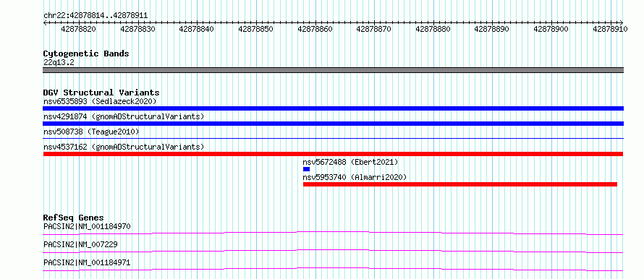Click the thin blue line for nsv508738
The width and height of the screenshot is (644, 279).
tap(333, 139)
